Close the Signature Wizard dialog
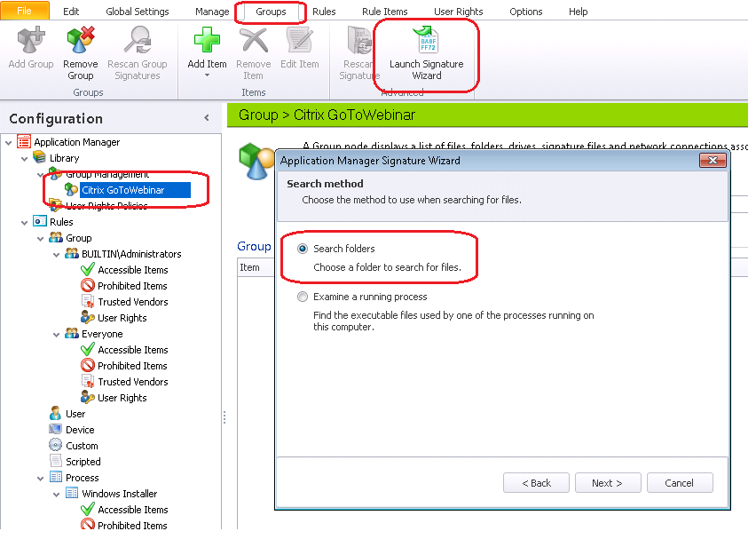Screen dimensions: 756x547 point(712,161)
